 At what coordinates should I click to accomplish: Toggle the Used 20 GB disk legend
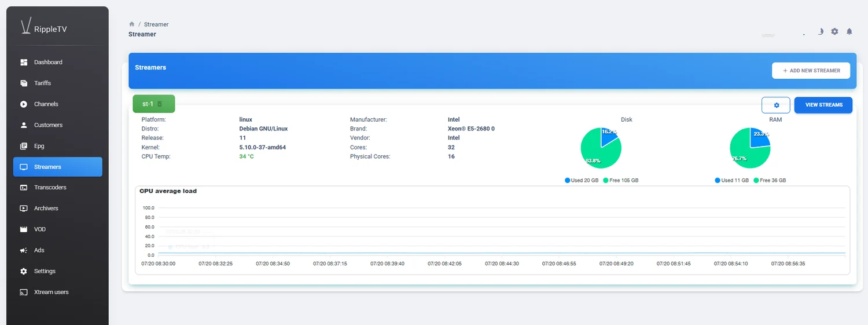coord(582,180)
